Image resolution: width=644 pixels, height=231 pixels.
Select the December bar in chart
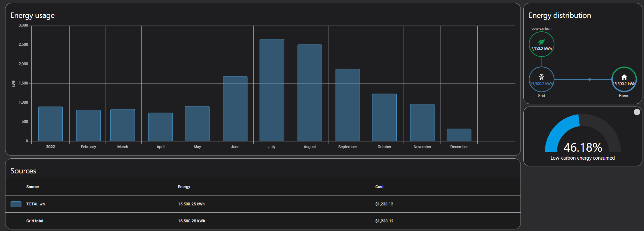pyautogui.click(x=459, y=135)
